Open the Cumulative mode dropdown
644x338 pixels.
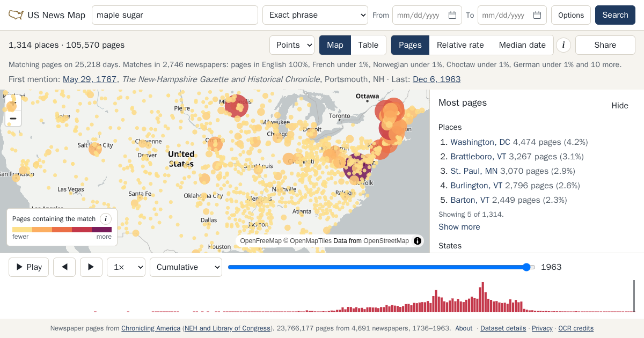pyautogui.click(x=186, y=267)
